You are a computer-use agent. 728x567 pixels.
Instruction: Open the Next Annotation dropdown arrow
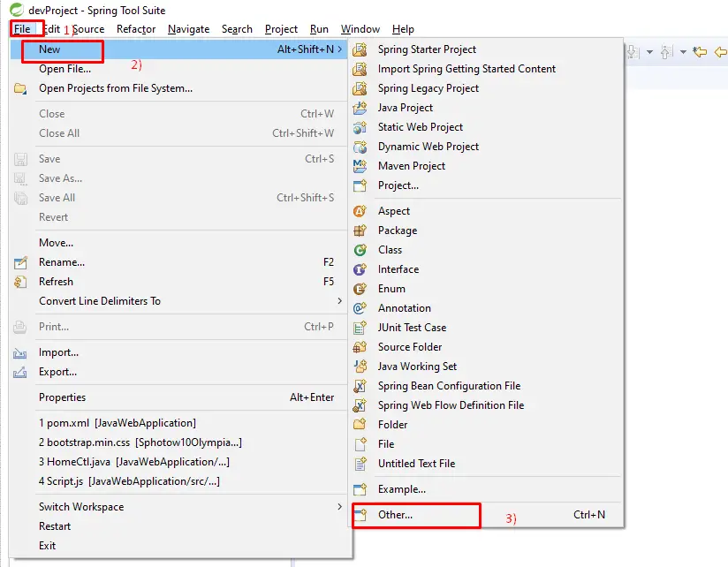click(649, 52)
